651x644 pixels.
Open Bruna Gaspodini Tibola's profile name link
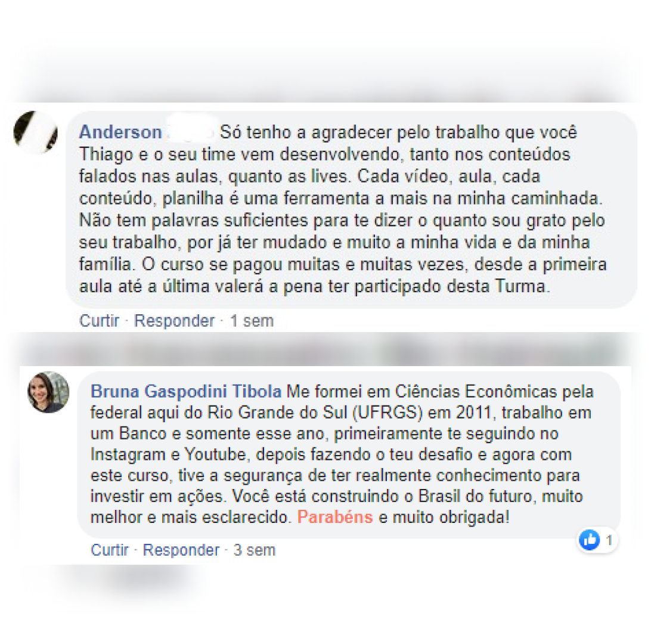tap(186, 391)
